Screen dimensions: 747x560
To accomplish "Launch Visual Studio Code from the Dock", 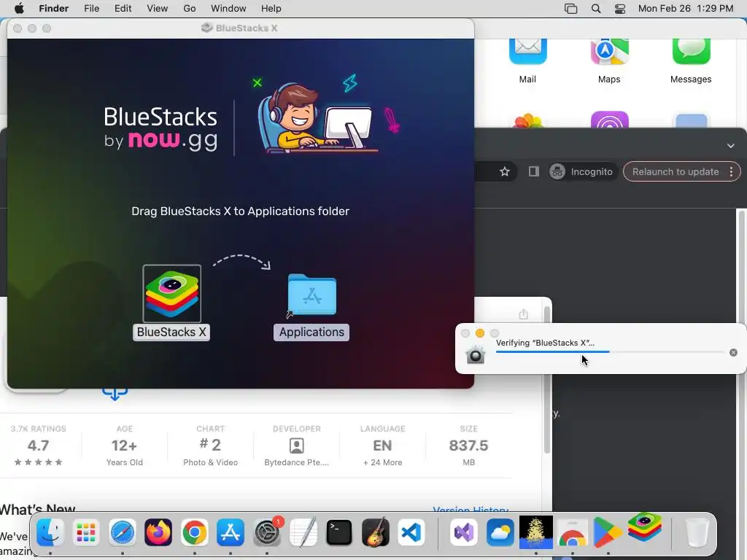I will (x=411, y=532).
